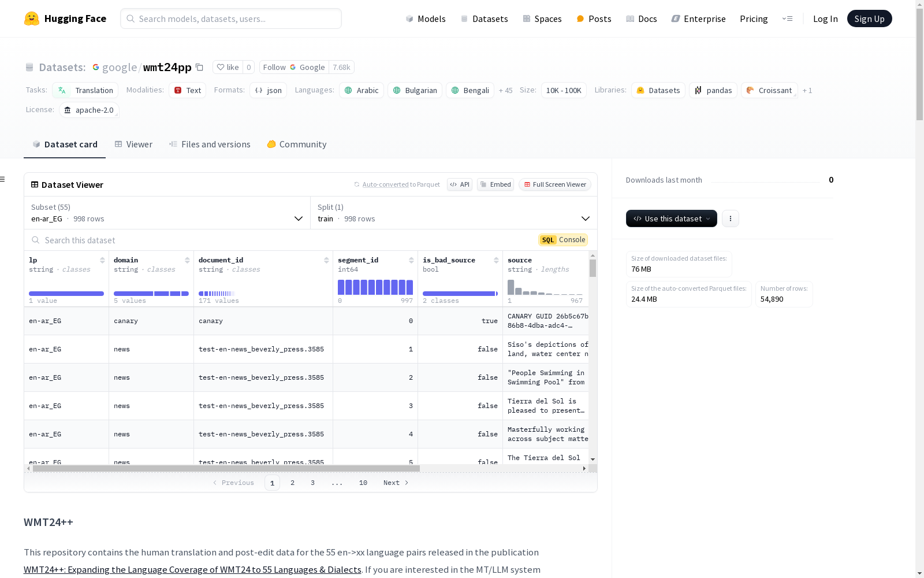Switch to the Dataset card tab
Image resolution: width=924 pixels, height=578 pixels.
(65, 144)
